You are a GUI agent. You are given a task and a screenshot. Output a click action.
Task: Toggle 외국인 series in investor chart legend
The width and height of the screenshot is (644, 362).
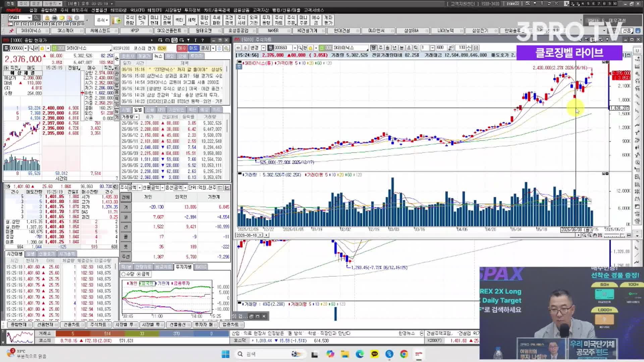point(147,283)
